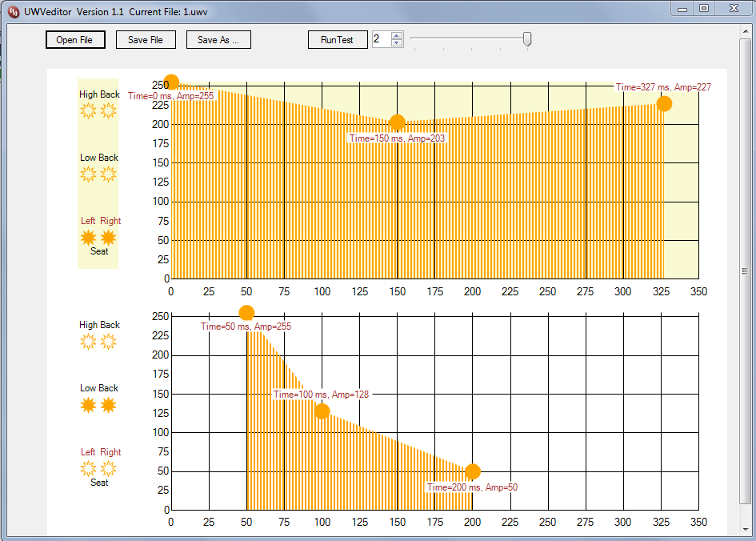This screenshot has width=756, height=541.
Task: Increase the RunTest number with up arrow
Action: click(397, 35)
